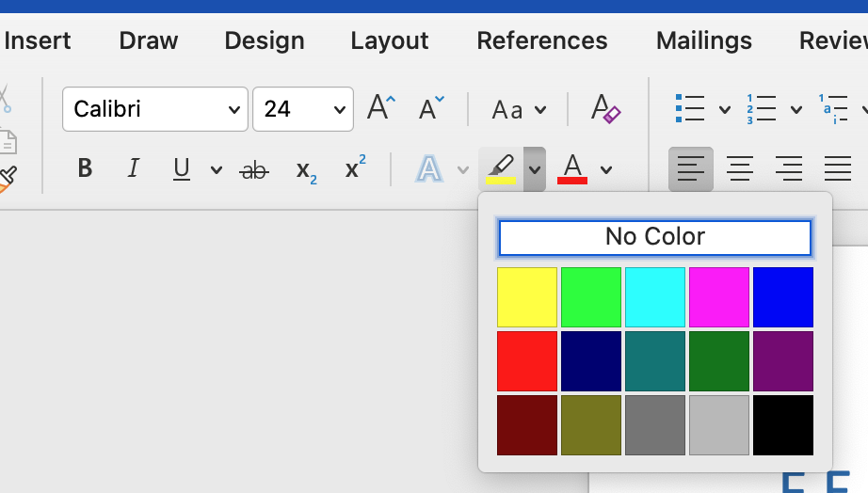
Task: Click the Clear All Formatting eraser icon
Action: click(x=605, y=109)
